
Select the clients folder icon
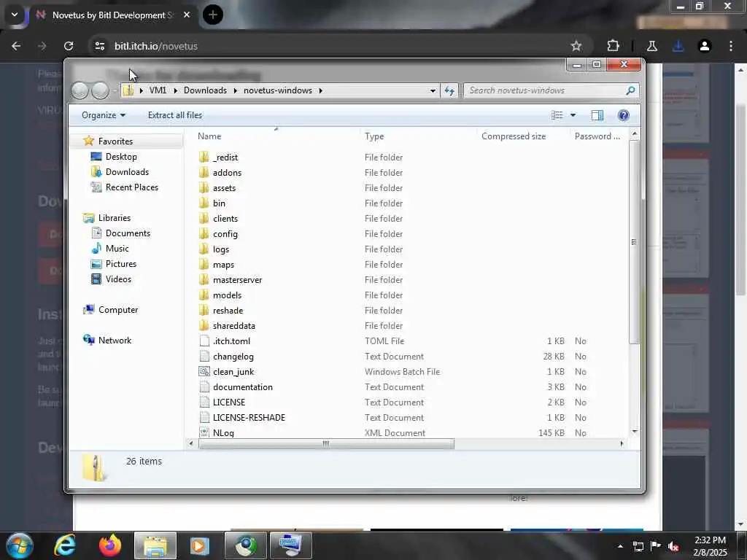pyautogui.click(x=204, y=218)
